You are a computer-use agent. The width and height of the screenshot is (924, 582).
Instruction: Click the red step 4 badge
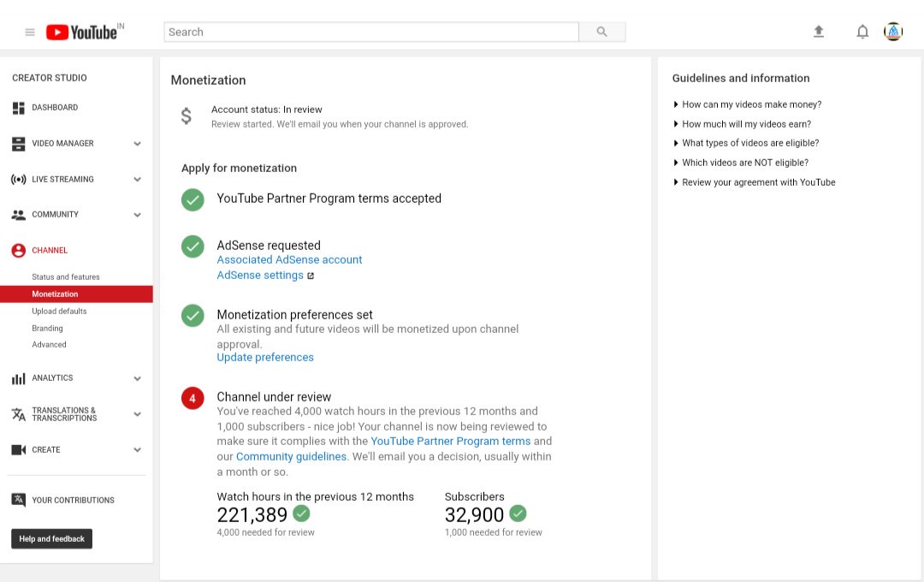coord(192,398)
